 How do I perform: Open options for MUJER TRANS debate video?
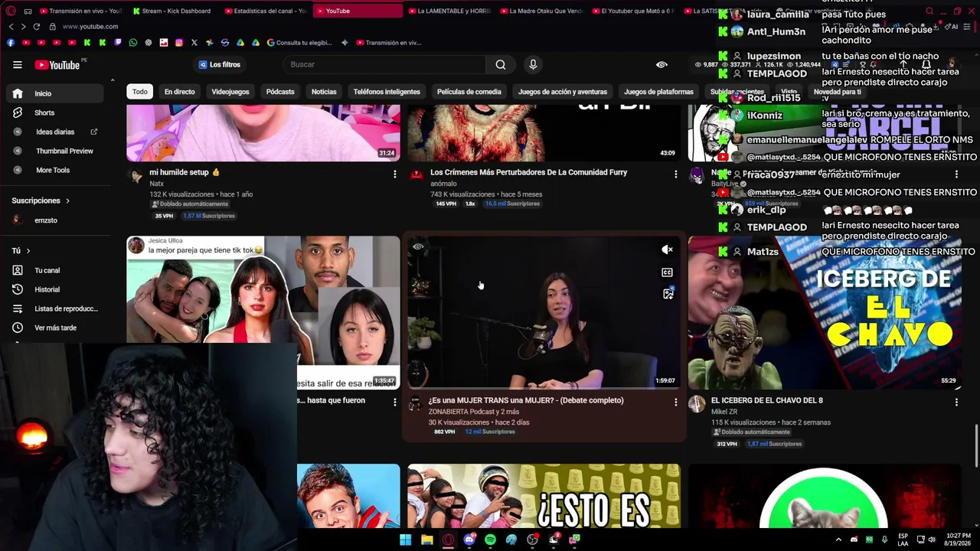click(x=675, y=402)
